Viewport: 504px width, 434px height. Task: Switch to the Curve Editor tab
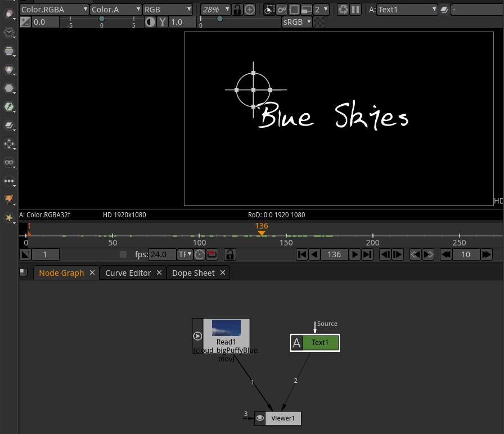pyautogui.click(x=128, y=273)
